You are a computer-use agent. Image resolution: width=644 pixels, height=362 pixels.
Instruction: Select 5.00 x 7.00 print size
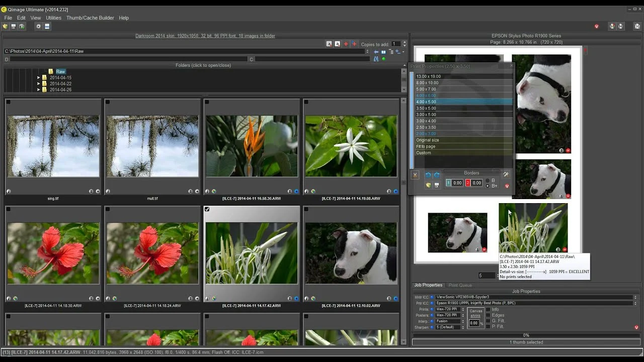click(463, 89)
